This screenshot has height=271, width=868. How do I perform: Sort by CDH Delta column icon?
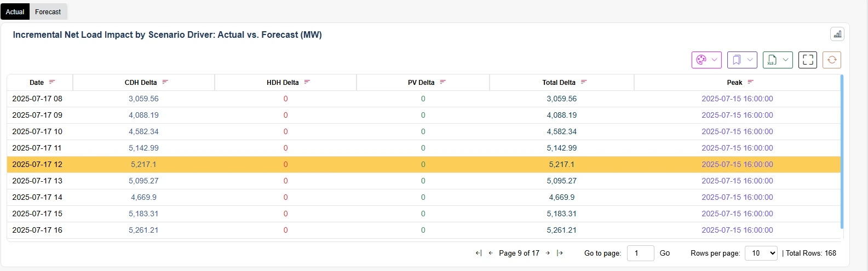pyautogui.click(x=165, y=82)
